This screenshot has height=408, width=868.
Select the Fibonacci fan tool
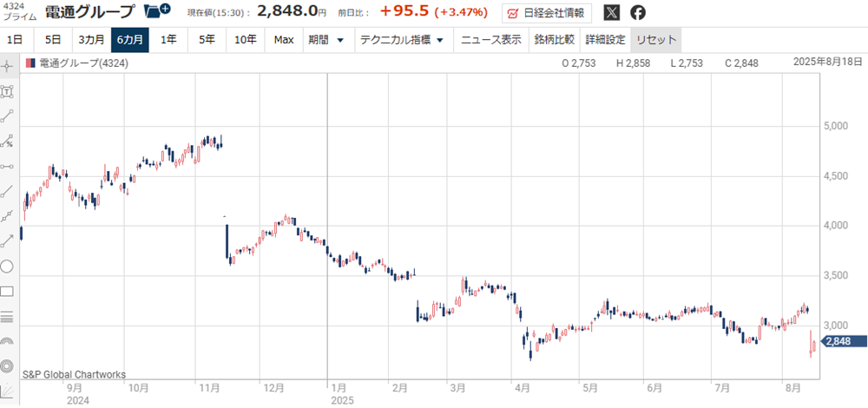click(7, 392)
